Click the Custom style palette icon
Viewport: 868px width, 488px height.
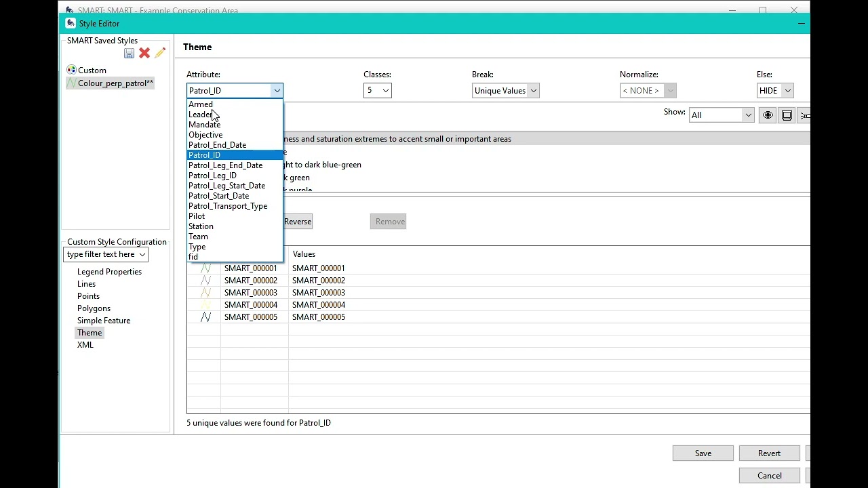[71, 70]
